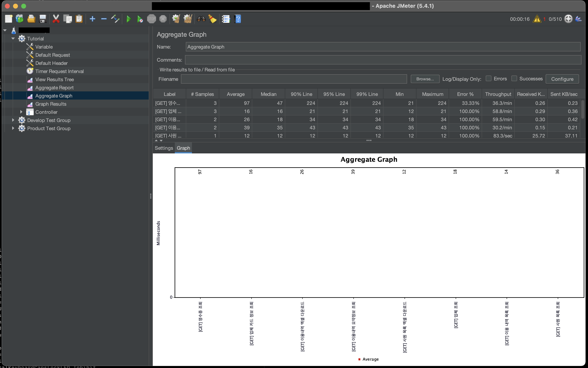
Task: Click the binoculars Search icon
Action: [201, 19]
